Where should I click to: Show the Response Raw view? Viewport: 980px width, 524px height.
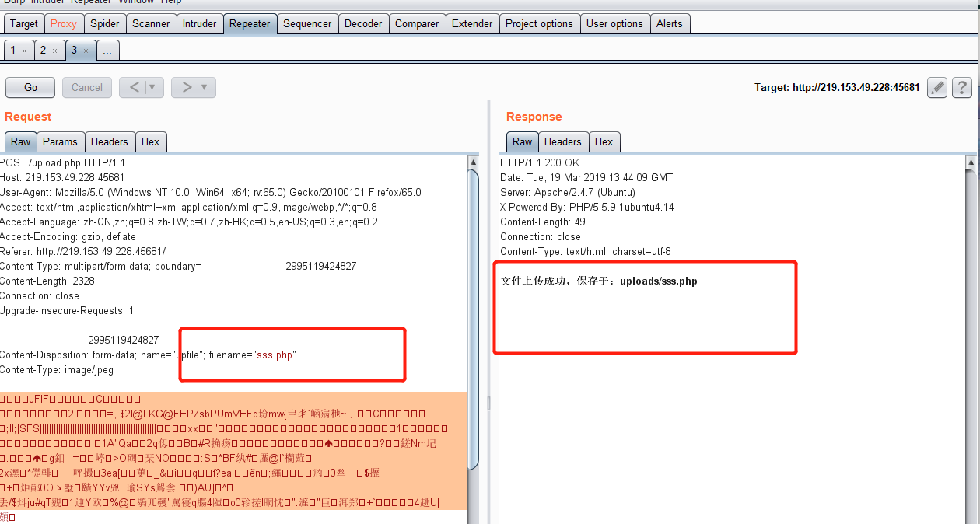523,141
